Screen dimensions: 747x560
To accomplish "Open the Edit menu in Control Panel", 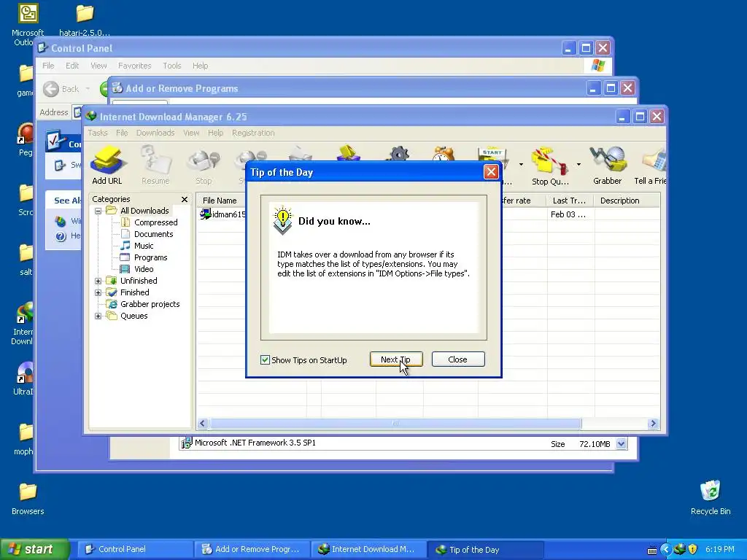I will pyautogui.click(x=72, y=66).
